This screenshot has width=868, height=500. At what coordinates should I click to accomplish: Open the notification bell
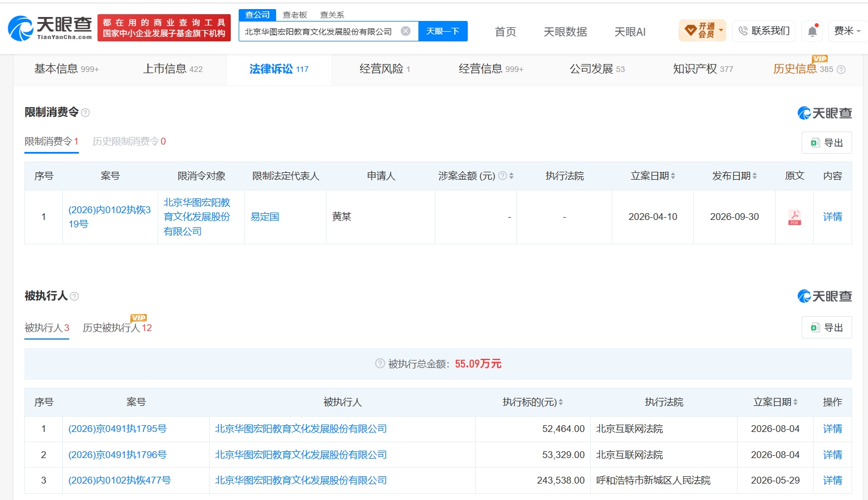click(812, 31)
